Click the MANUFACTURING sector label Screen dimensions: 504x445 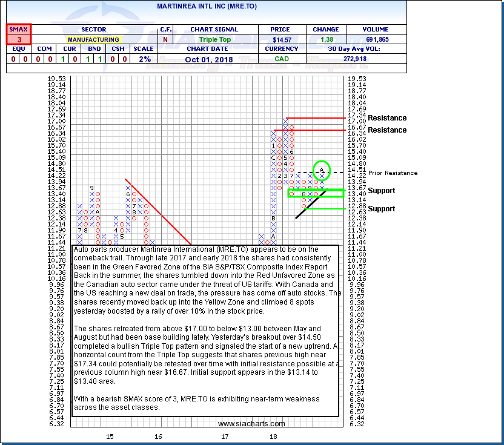click(x=94, y=39)
